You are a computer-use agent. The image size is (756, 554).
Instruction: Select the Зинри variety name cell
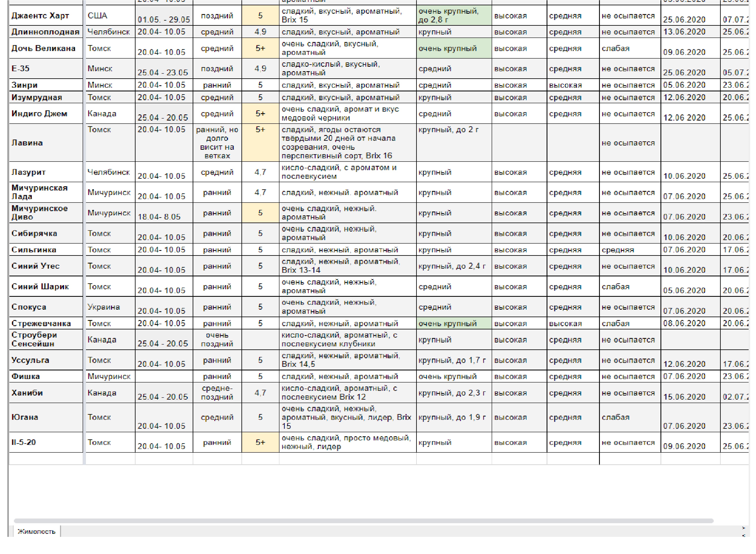click(46, 85)
